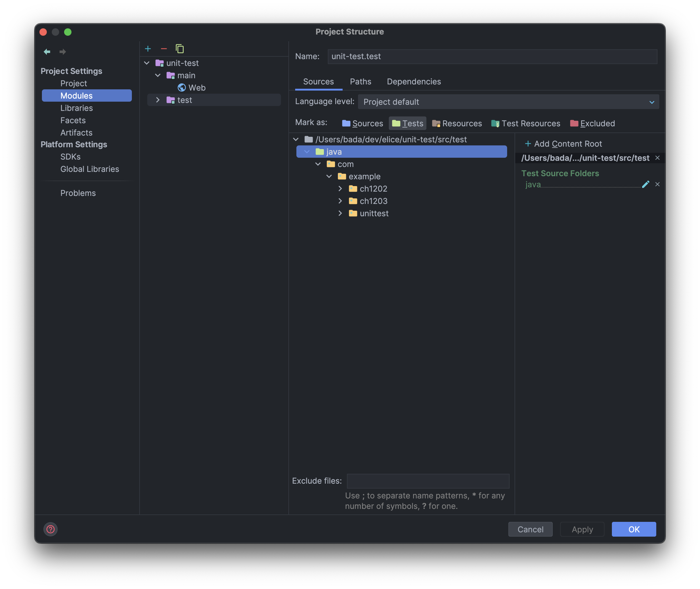Viewport: 700px width, 589px height.
Task: Click the add module plus icon
Action: point(148,49)
